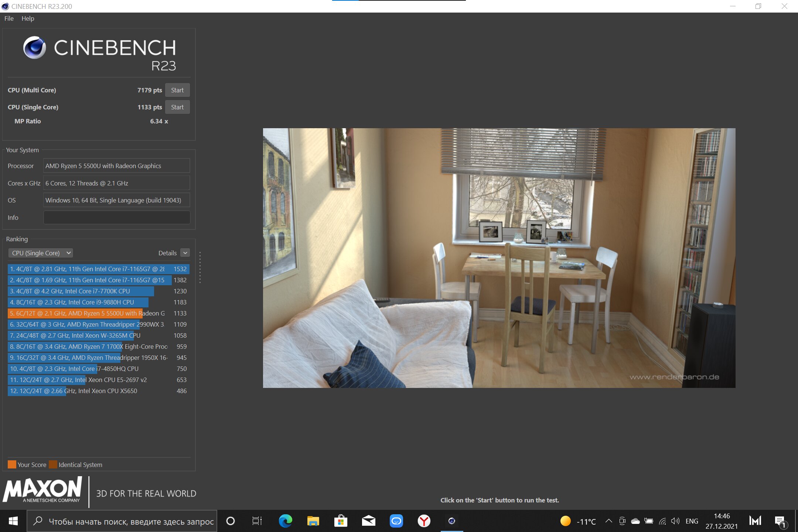The image size is (798, 532).
Task: Click Cinebench icon in taskbar
Action: pyautogui.click(x=451, y=521)
